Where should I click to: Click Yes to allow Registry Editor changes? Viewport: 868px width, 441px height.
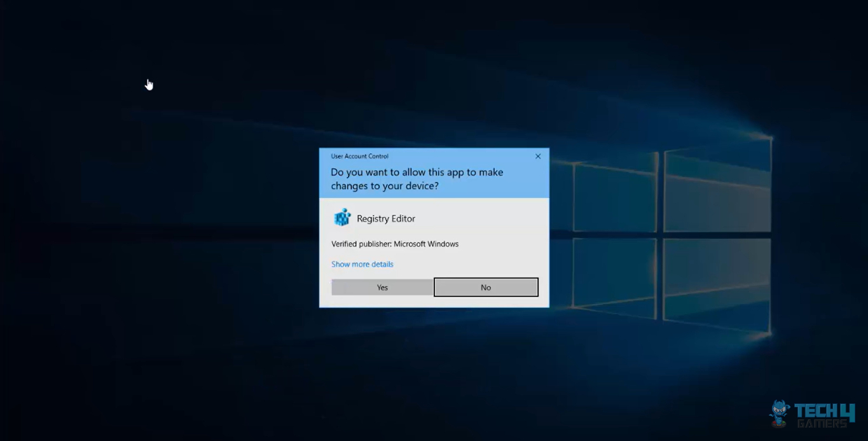point(382,287)
